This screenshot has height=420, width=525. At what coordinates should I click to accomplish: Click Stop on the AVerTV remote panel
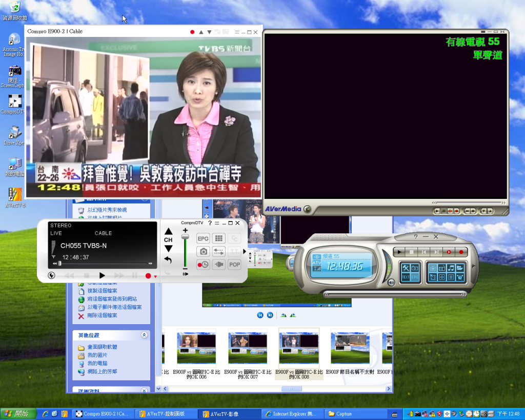tap(412, 252)
